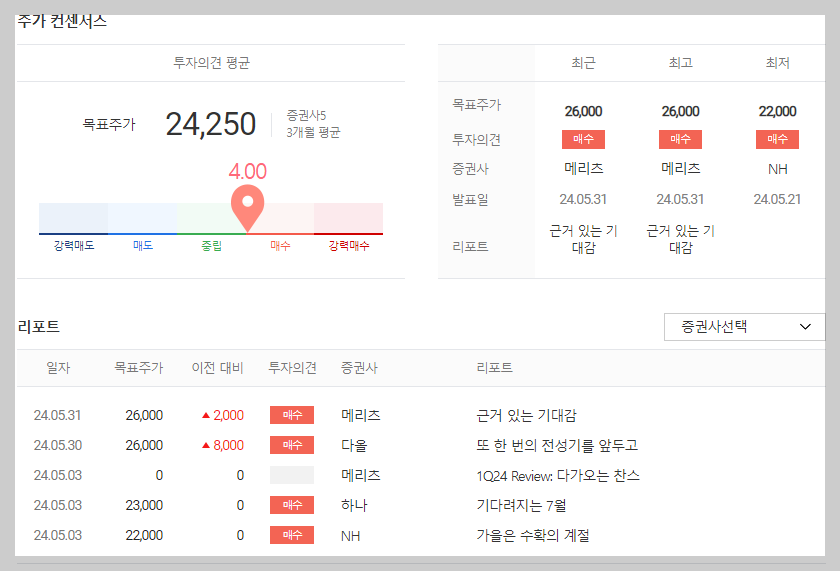
Task: Open report 가을은 수확의 계절
Action: (533, 535)
